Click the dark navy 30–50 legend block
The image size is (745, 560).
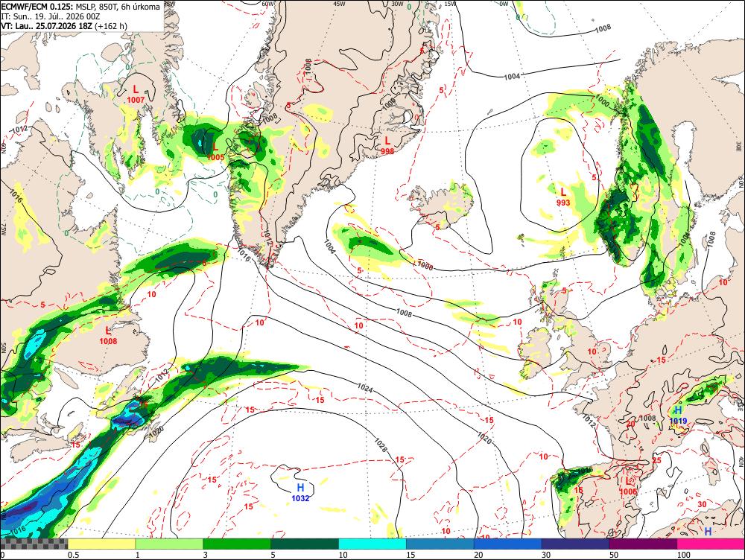coord(575,544)
